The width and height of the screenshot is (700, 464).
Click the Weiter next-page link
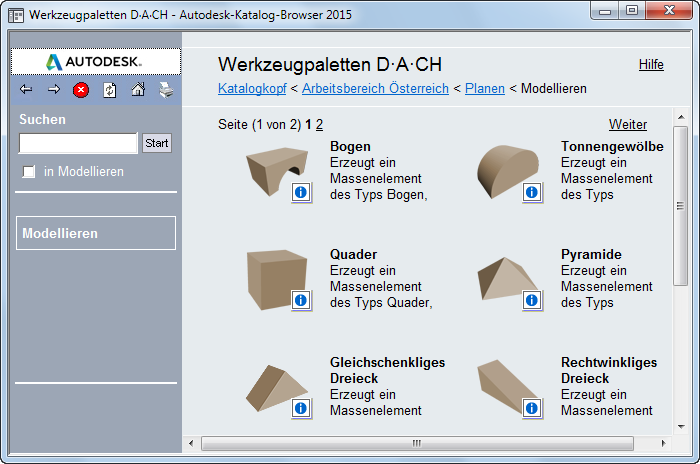(x=628, y=124)
